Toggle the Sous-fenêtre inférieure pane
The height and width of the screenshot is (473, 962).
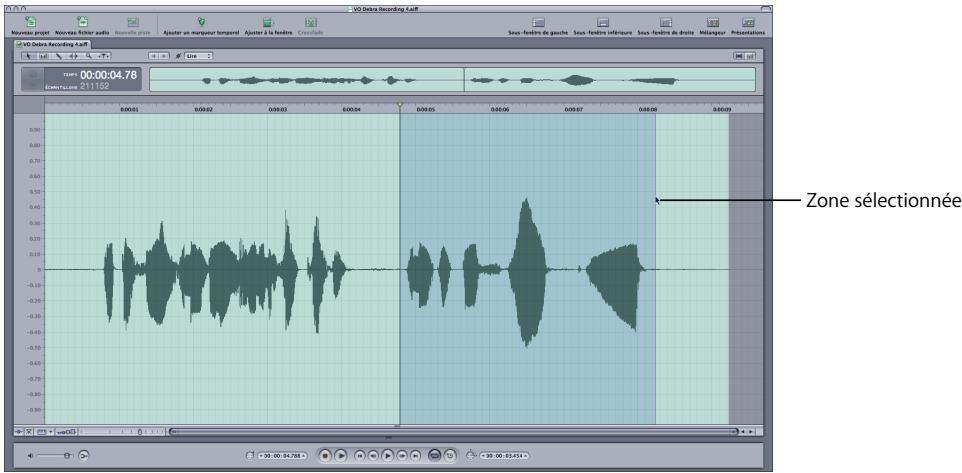coord(602,23)
